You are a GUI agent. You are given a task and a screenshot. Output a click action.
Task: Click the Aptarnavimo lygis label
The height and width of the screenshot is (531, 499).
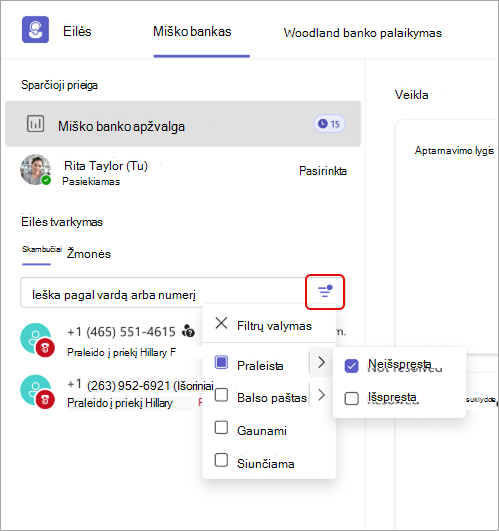point(454,151)
